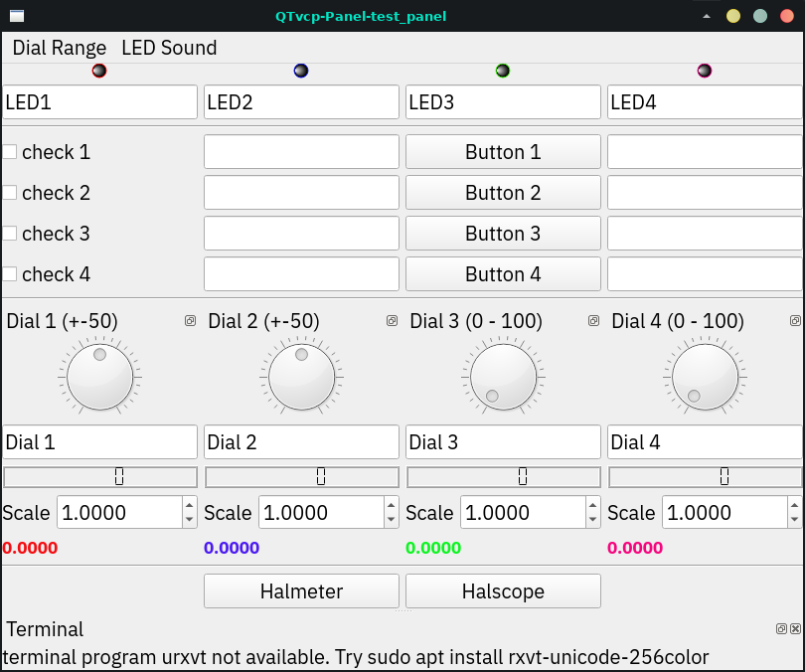This screenshot has width=805, height=672.
Task: Click the blue LED2 indicator light
Action: 301,71
